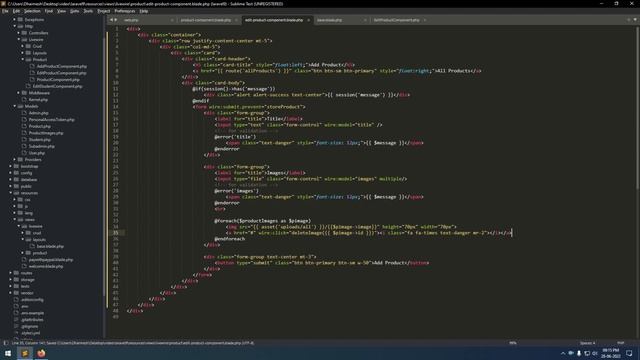Open Kernel.php in sidebar

(x=38, y=100)
